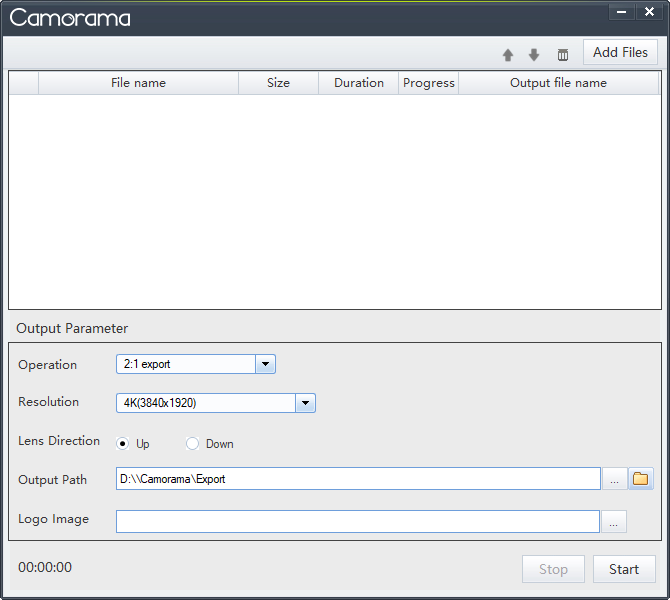
Task: Click the delete file trash icon
Action: click(x=562, y=55)
